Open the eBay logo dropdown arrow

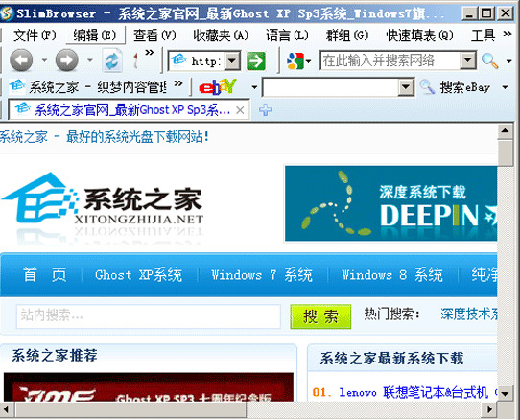pos(254,87)
